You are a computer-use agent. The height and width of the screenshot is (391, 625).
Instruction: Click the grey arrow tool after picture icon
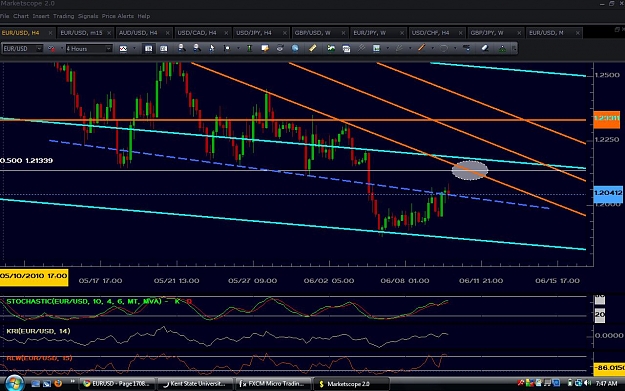coord(399,48)
